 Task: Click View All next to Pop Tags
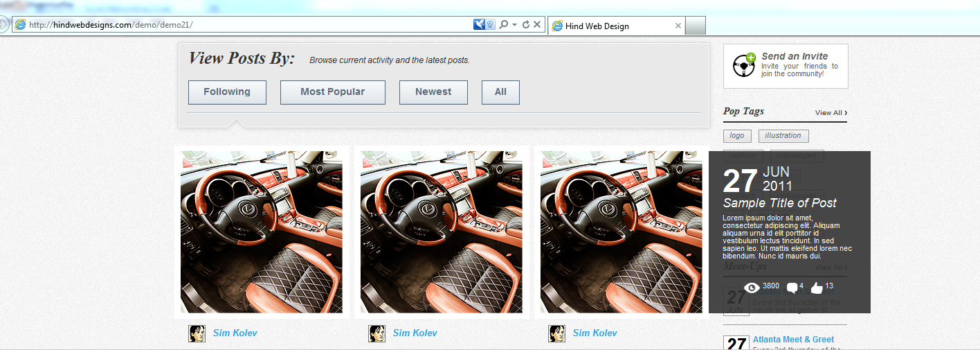831,112
